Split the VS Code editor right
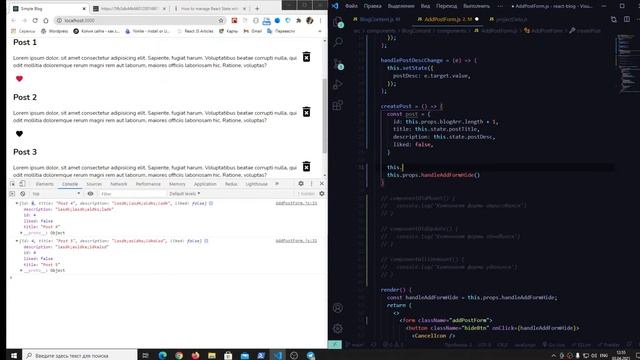This screenshot has width=640, height=360. [x=627, y=19]
